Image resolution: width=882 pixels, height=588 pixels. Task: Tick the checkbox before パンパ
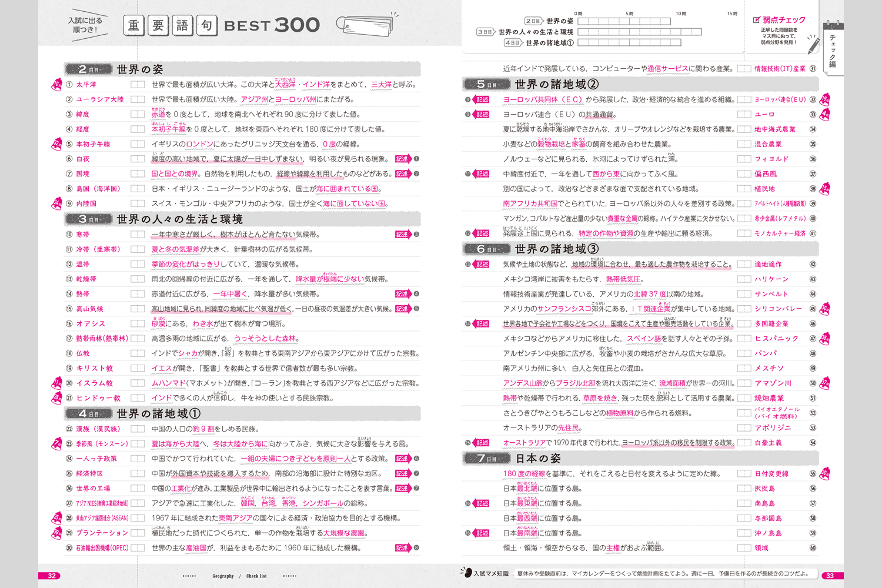pyautogui.click(x=744, y=353)
